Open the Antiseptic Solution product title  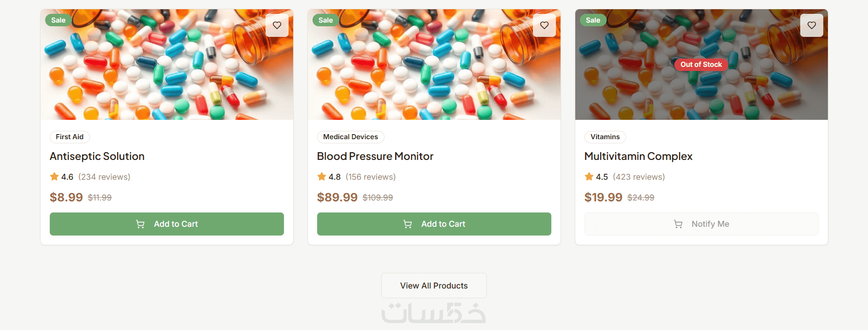coord(97,156)
